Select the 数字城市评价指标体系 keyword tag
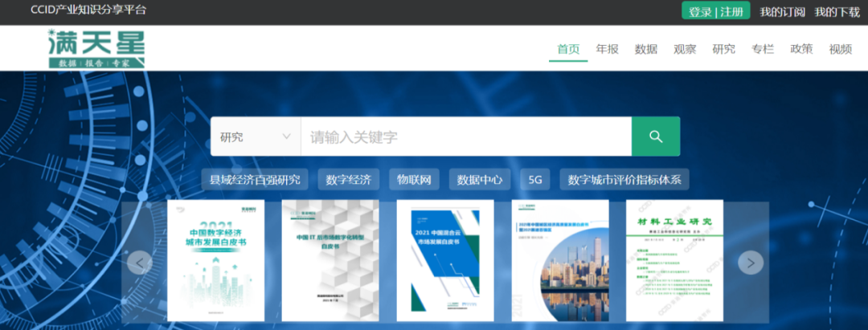 point(624,180)
